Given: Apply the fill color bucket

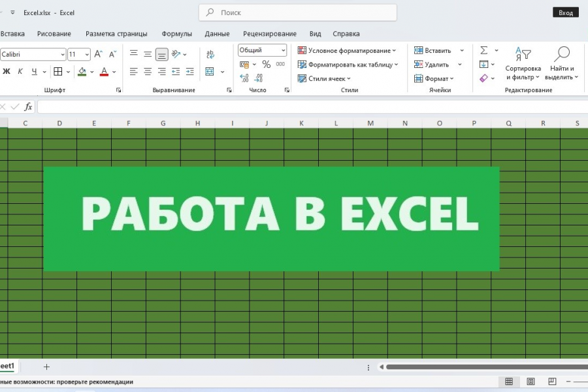Looking at the screenshot, I should (x=82, y=71).
